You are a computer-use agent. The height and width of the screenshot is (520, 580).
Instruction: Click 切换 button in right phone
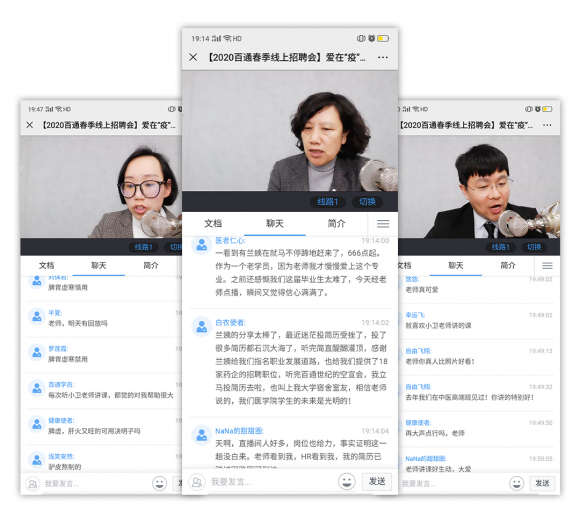(534, 247)
